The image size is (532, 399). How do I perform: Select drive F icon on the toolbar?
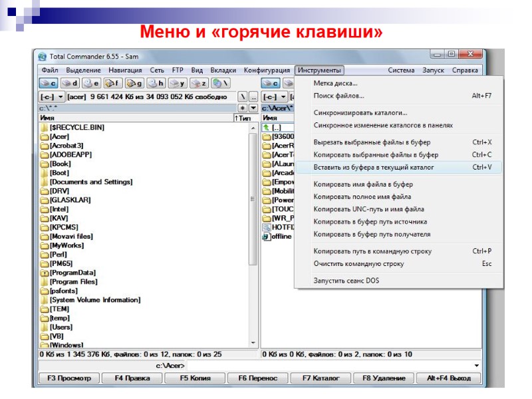tap(112, 82)
